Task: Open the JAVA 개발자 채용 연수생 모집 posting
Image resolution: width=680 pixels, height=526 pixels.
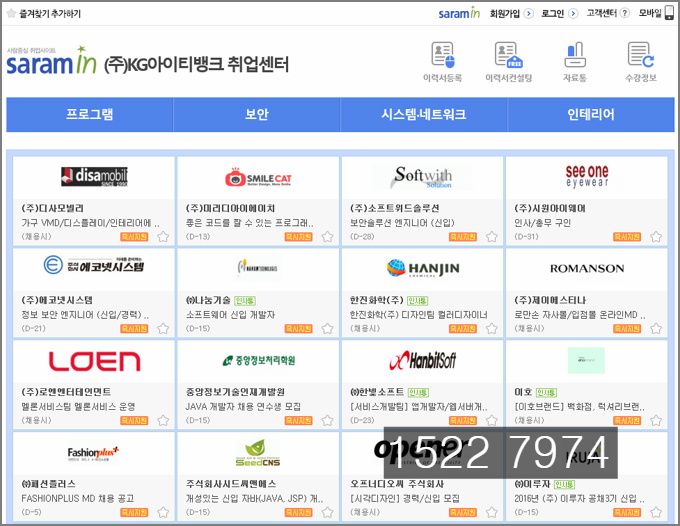Action: 243,407
